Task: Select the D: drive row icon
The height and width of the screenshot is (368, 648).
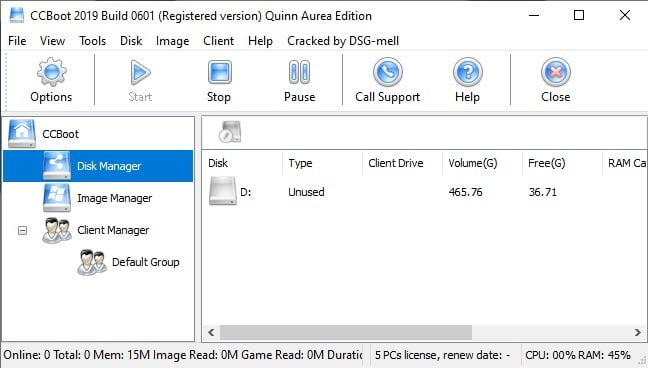Action: 223,191
